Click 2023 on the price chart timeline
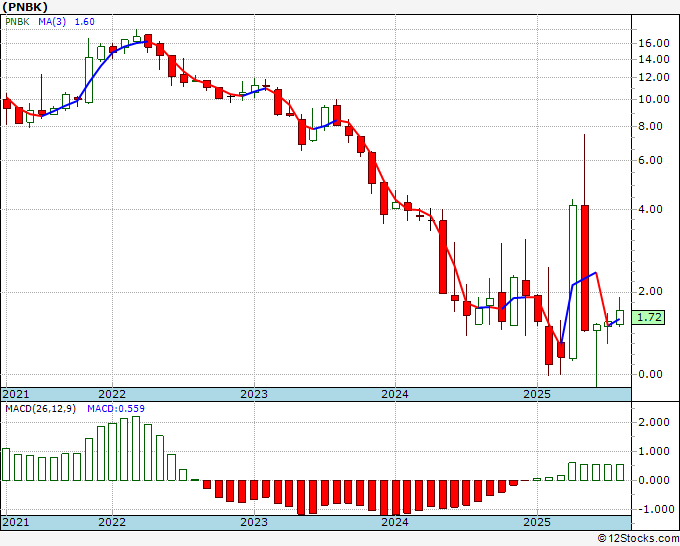This screenshot has width=680, height=546. pos(254,394)
